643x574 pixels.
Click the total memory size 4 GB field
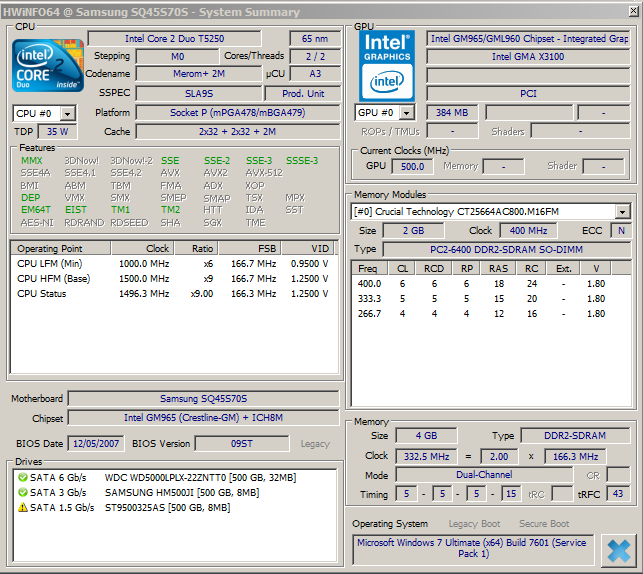[x=426, y=435]
